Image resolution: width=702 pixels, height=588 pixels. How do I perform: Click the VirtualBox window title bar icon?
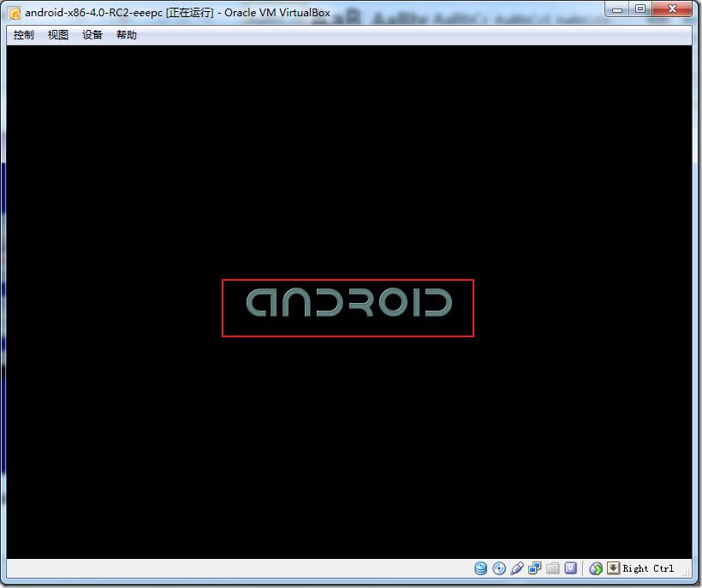pyautogui.click(x=15, y=13)
